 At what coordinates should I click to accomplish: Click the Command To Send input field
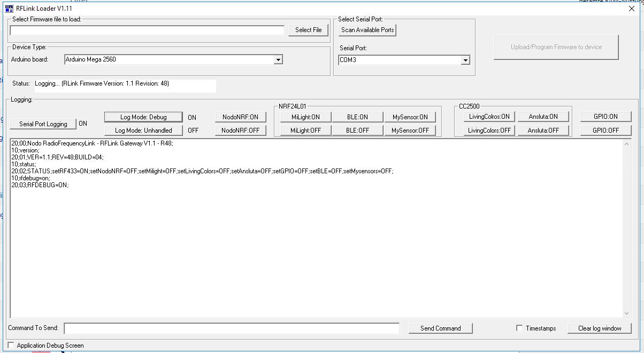pos(232,328)
